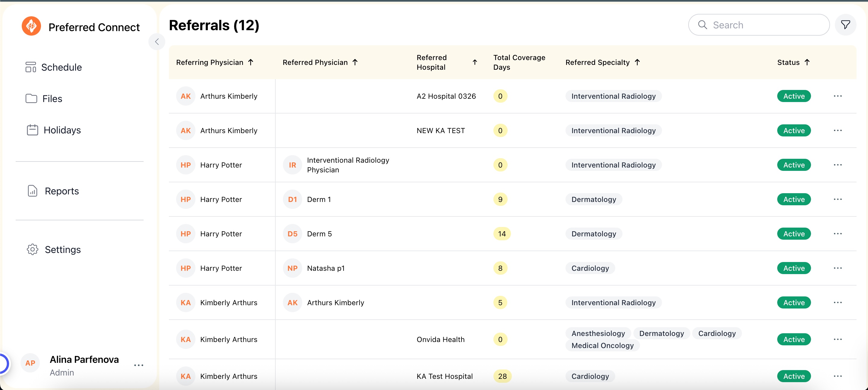Click the Reports document icon
Screen dimensions: 868x390
(x=32, y=191)
